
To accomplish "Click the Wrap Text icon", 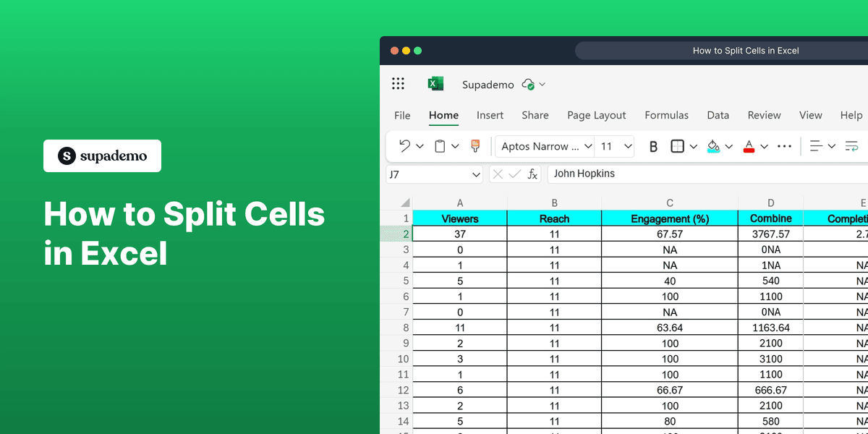I will point(851,145).
